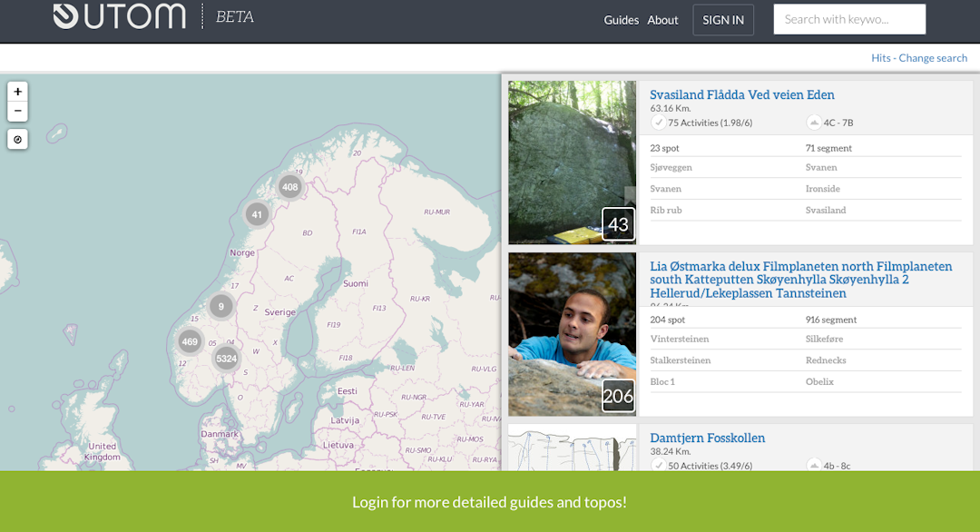The height and width of the screenshot is (532, 980).
Task: Click the 38.24 Km. distance text
Action: 670,451
